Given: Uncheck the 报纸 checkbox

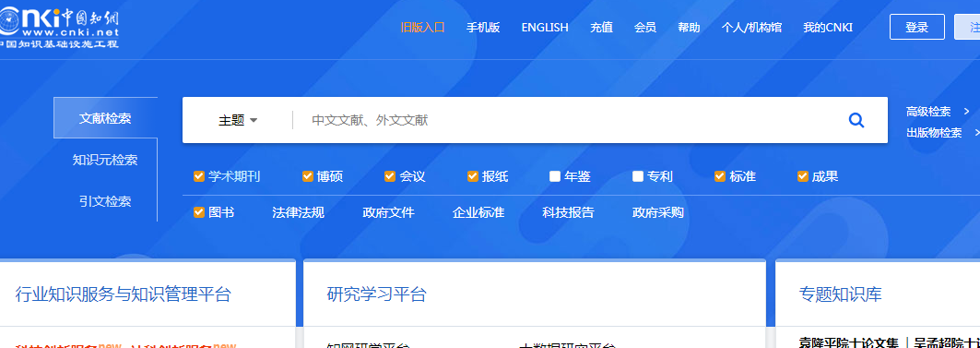Looking at the screenshot, I should 473,176.
